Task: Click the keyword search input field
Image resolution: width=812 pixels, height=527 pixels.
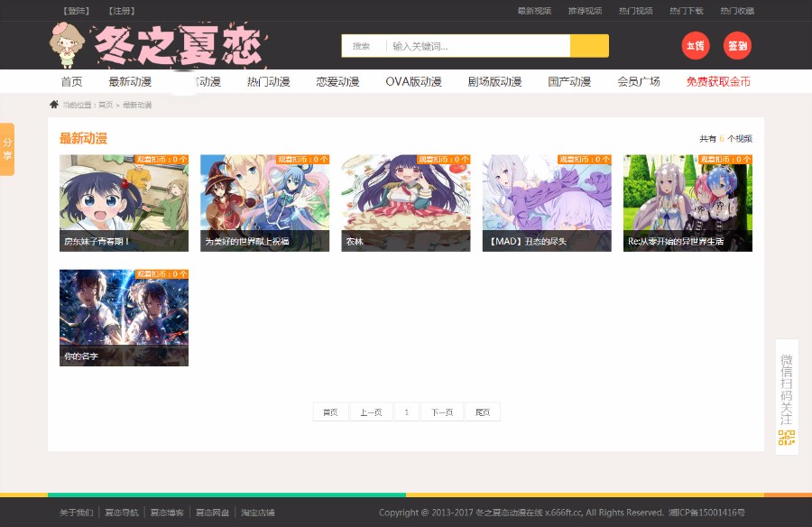Action: coord(469,44)
